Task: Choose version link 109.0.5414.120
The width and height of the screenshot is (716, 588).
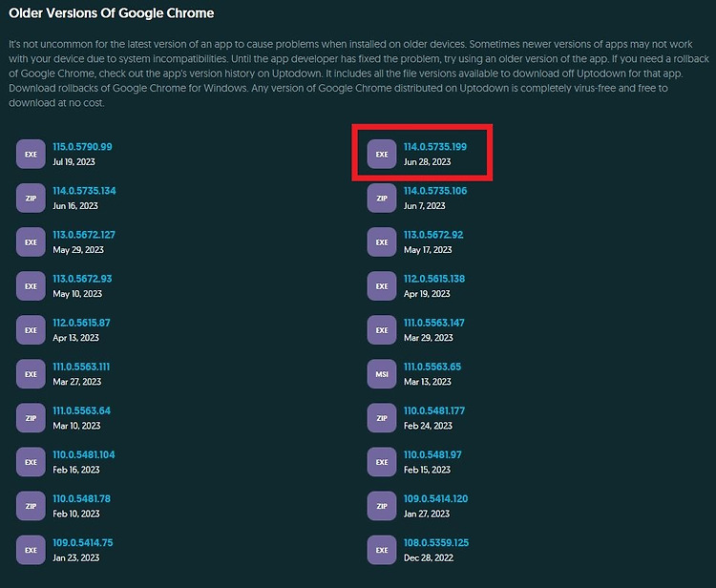Action: pos(435,498)
